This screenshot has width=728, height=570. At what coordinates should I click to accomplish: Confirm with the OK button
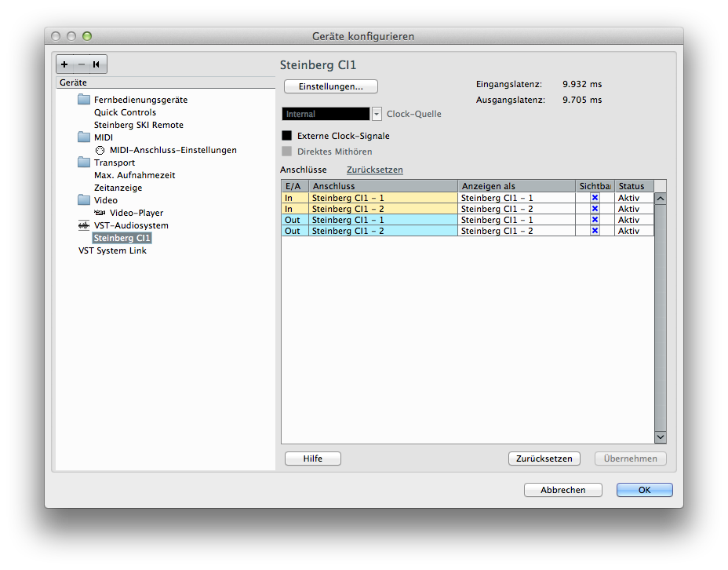tap(644, 490)
